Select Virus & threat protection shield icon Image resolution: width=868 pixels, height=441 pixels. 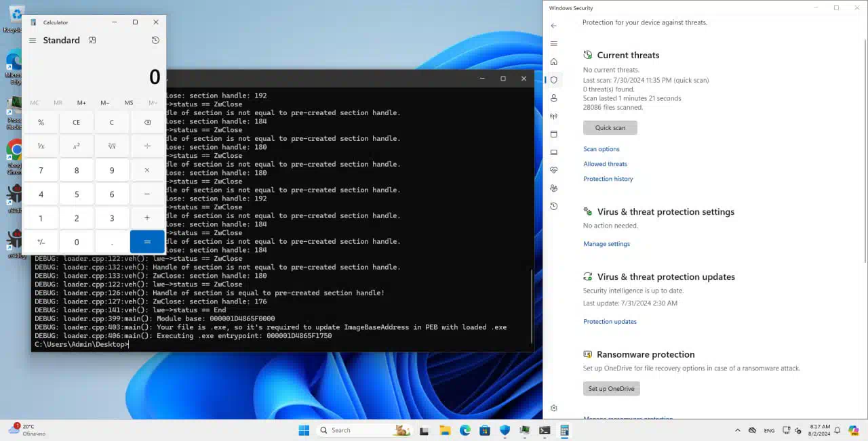point(553,80)
